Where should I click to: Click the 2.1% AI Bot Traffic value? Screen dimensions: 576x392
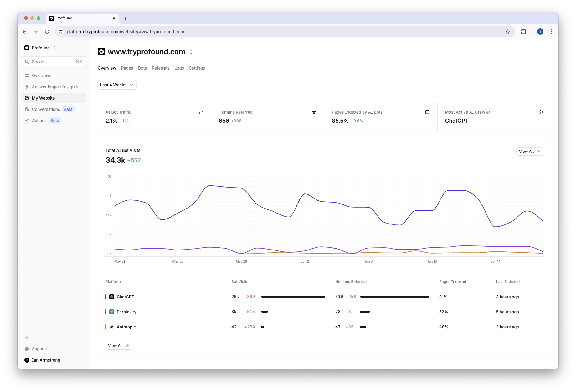coord(111,121)
